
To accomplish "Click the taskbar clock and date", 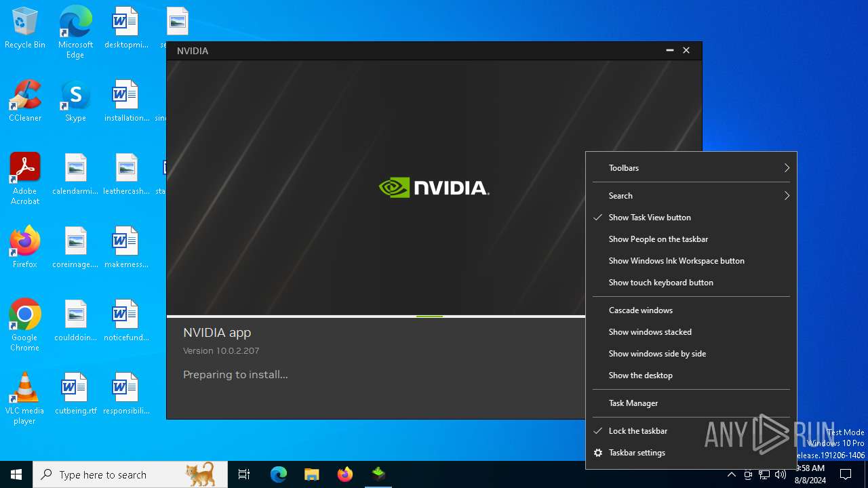I will coord(810,474).
